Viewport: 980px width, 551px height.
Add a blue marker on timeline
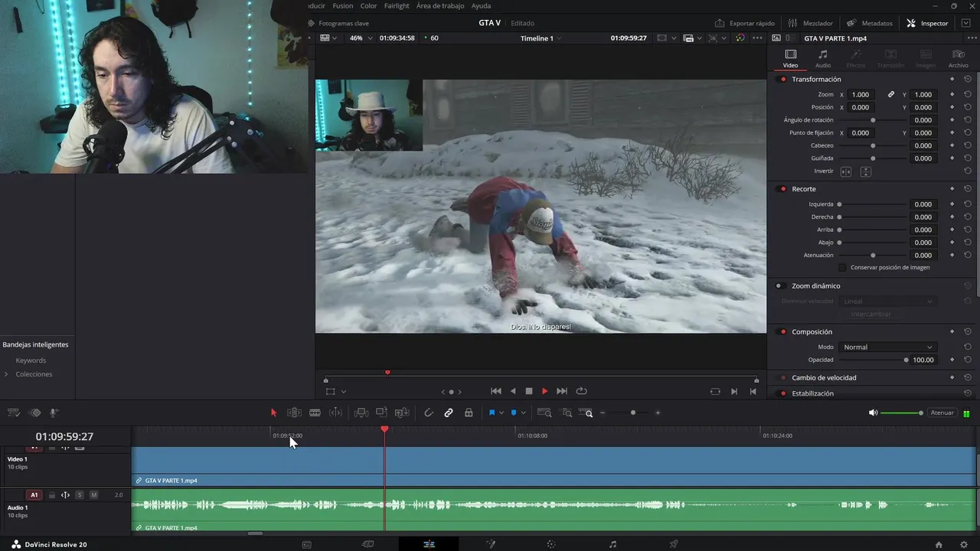(514, 412)
